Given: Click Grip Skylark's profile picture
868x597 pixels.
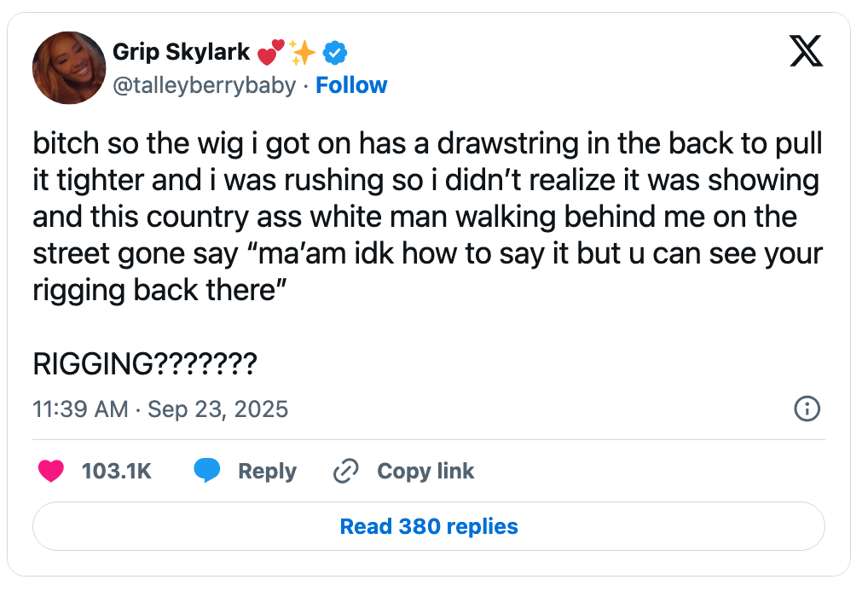Looking at the screenshot, I should (68, 67).
